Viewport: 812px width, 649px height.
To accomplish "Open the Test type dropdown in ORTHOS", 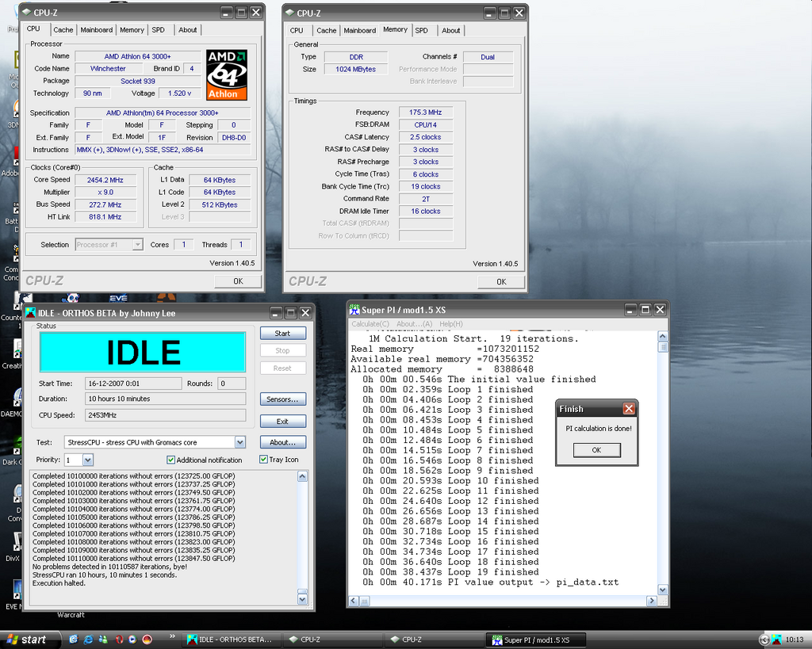I will click(x=239, y=442).
